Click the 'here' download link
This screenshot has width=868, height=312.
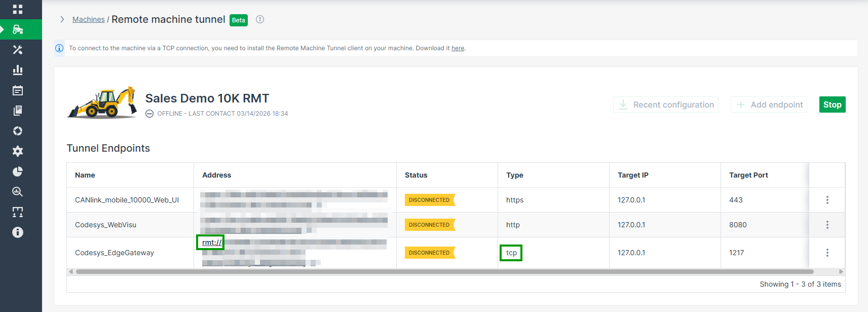coord(458,48)
